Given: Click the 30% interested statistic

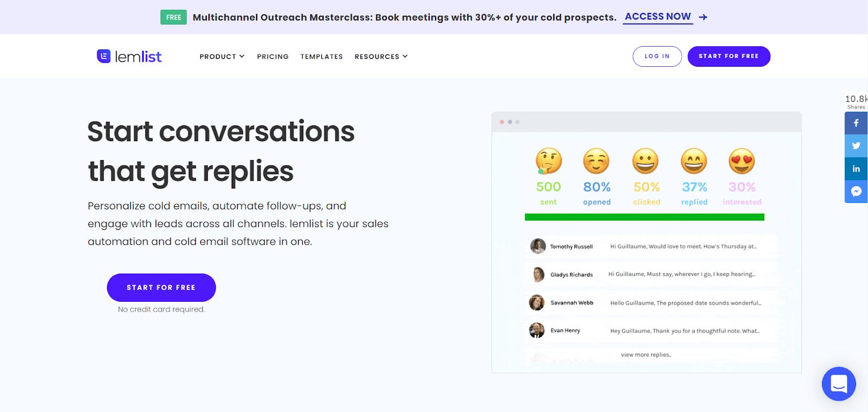Looking at the screenshot, I should 742,193.
